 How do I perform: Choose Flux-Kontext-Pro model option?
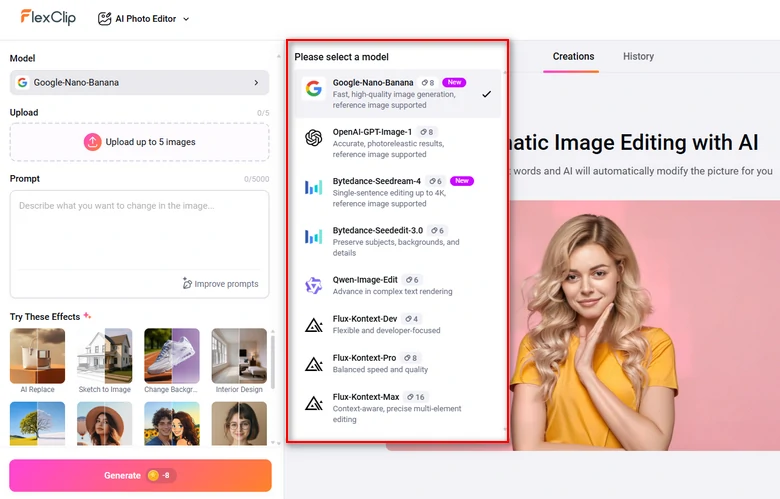(x=398, y=364)
